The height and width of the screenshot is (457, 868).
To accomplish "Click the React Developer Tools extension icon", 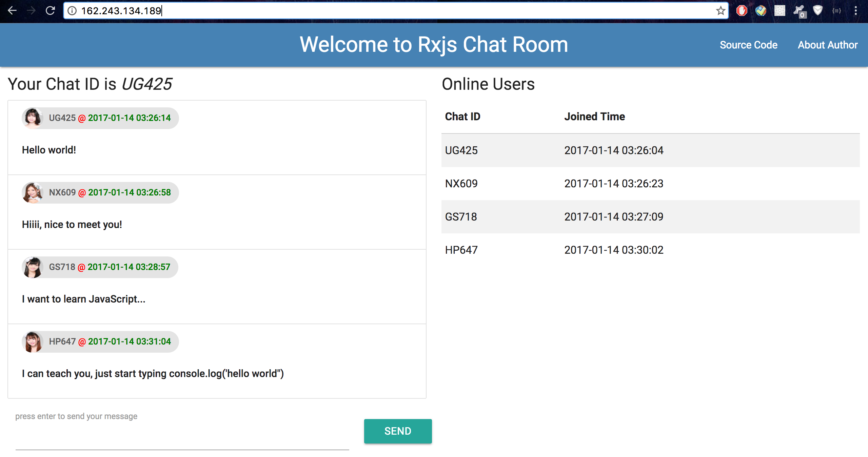I will click(780, 11).
